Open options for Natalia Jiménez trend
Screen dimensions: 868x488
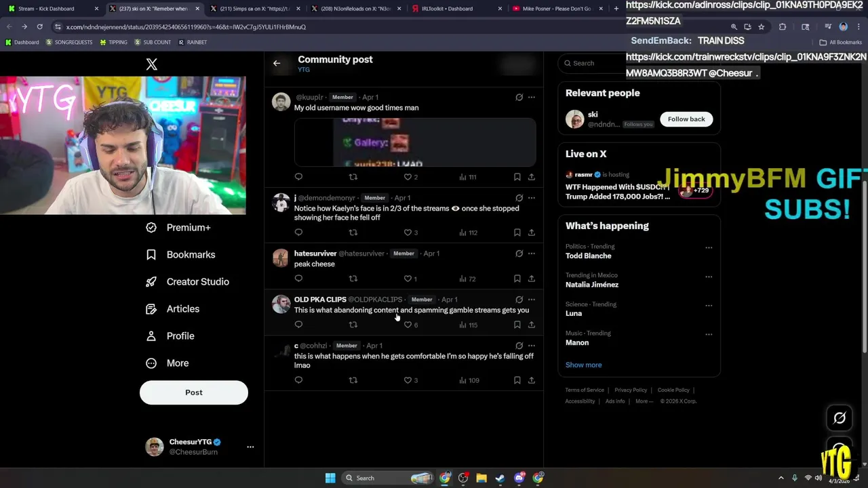[x=709, y=277]
